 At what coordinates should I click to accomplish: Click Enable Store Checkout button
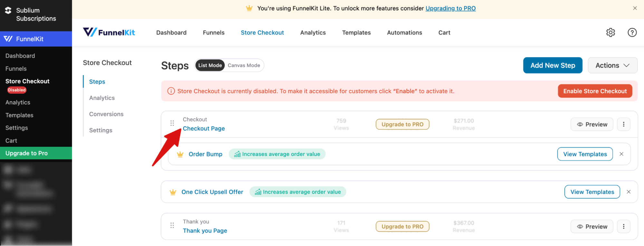[x=595, y=91]
